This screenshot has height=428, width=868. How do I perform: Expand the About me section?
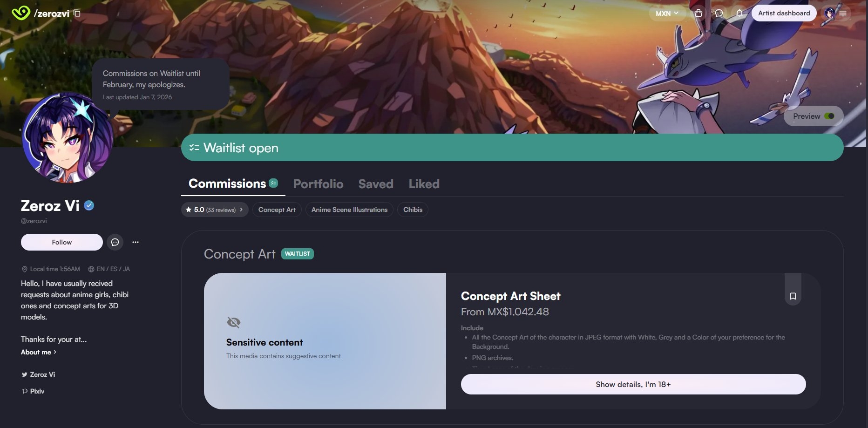(39, 352)
